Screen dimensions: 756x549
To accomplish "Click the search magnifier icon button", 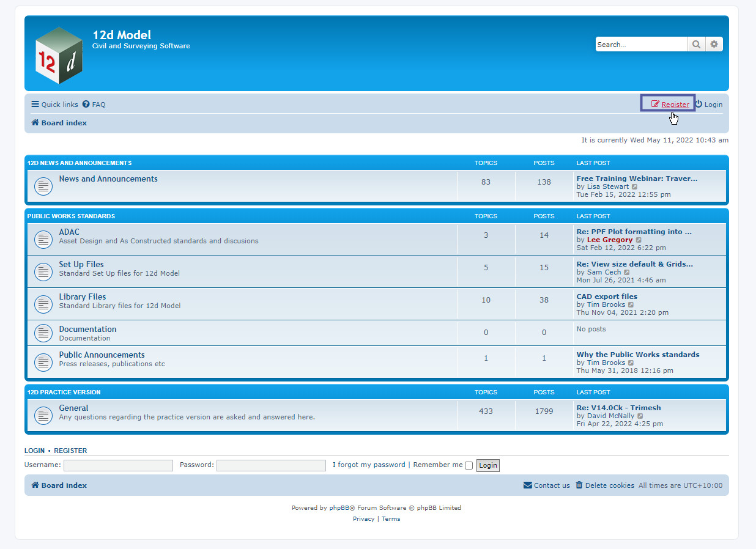I will (x=696, y=44).
